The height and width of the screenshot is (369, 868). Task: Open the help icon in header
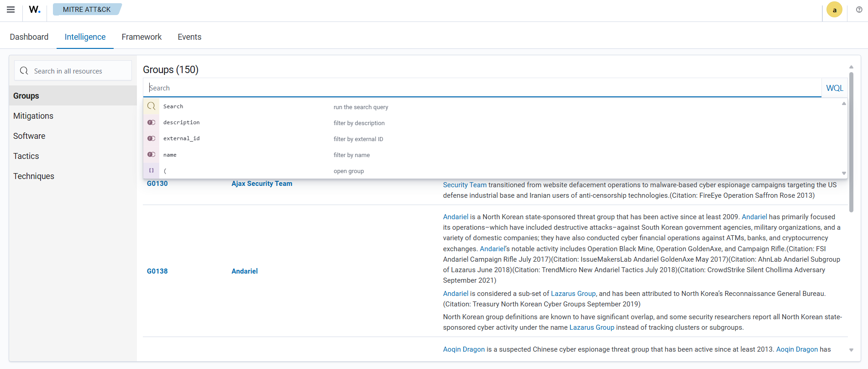tap(859, 10)
